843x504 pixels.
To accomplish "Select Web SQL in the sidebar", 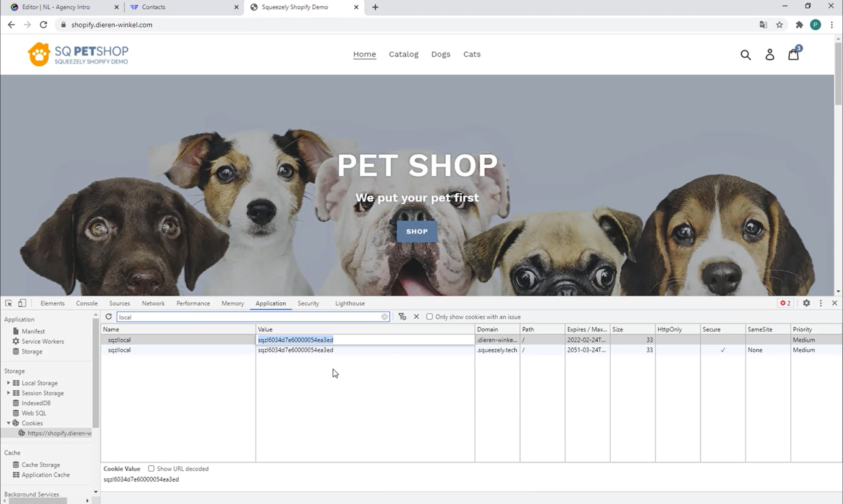I will pyautogui.click(x=34, y=413).
